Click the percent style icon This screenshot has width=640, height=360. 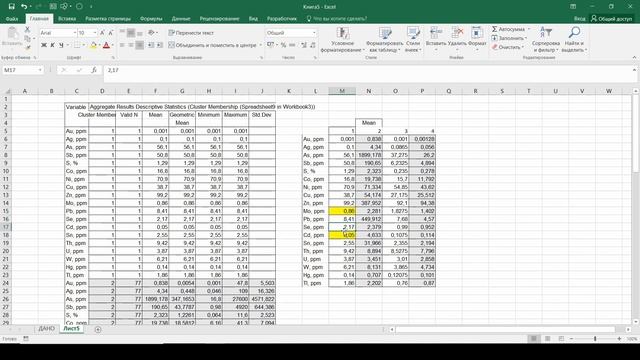283,45
